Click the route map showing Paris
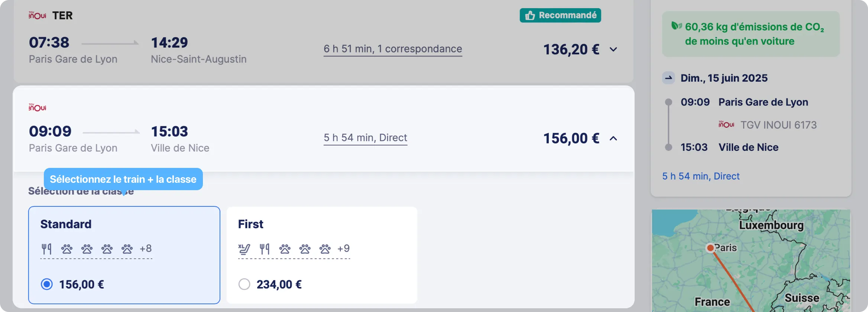Screen dimensions: 868x312 pos(751,261)
